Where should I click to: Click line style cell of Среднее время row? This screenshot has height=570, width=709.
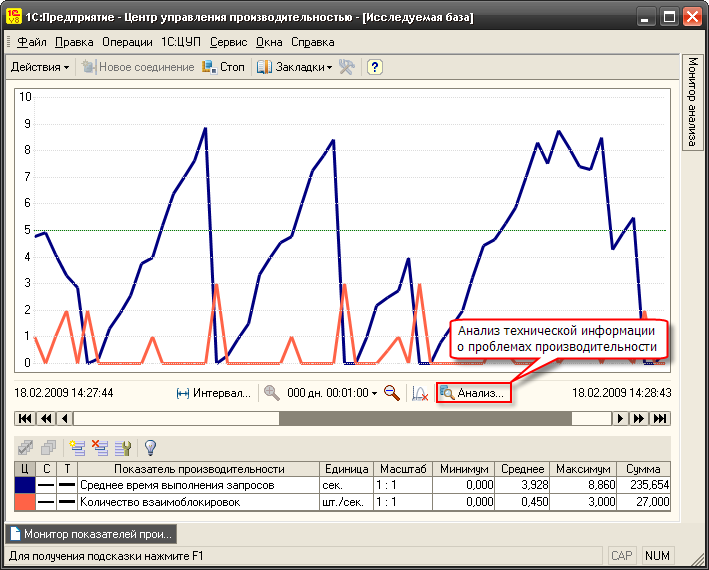pyautogui.click(x=46, y=485)
